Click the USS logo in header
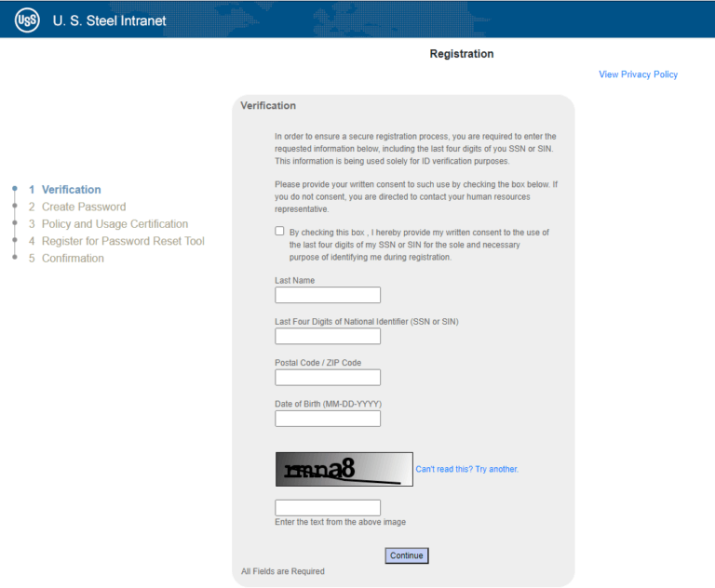The width and height of the screenshot is (715, 588). tap(27, 20)
